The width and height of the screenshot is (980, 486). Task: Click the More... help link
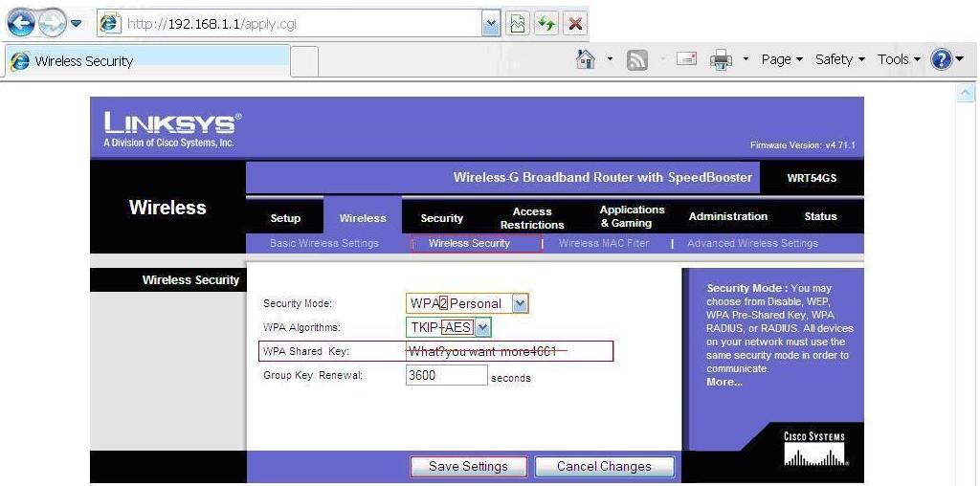click(x=724, y=382)
